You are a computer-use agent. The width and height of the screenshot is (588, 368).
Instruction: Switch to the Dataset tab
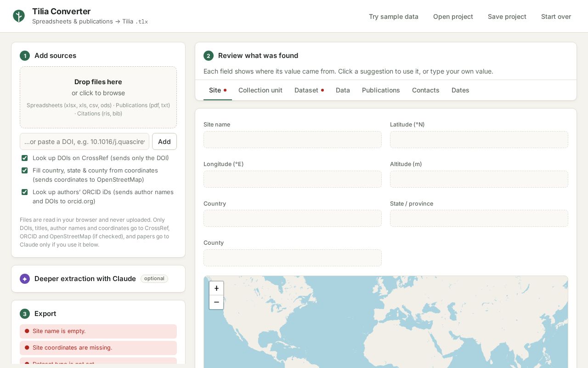[309, 90]
